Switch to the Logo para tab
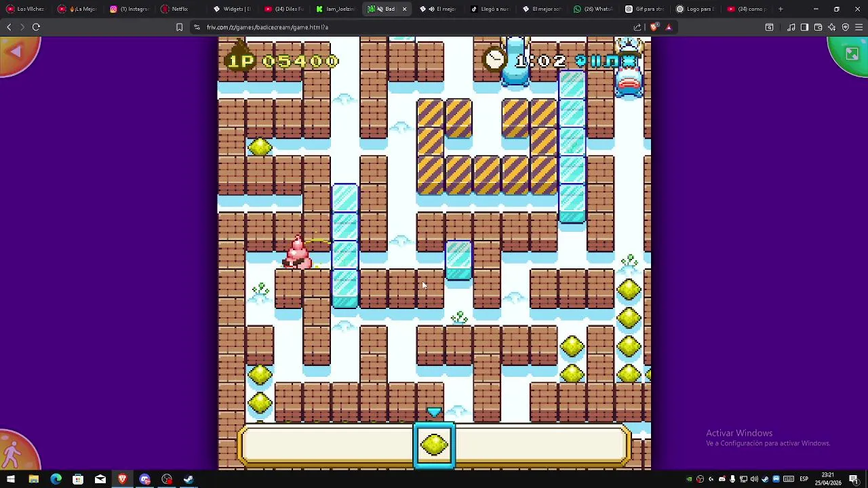Screen dimensions: 868x488 tap(696, 9)
